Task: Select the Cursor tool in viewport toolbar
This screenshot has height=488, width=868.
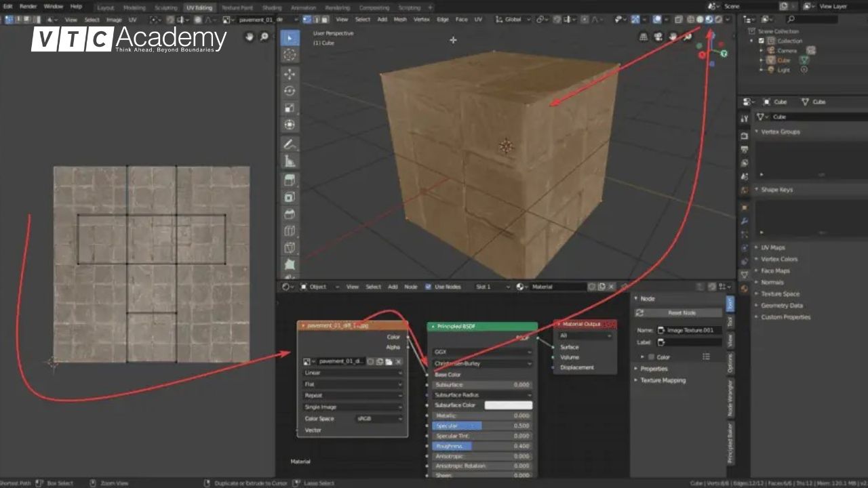Action: click(x=290, y=55)
